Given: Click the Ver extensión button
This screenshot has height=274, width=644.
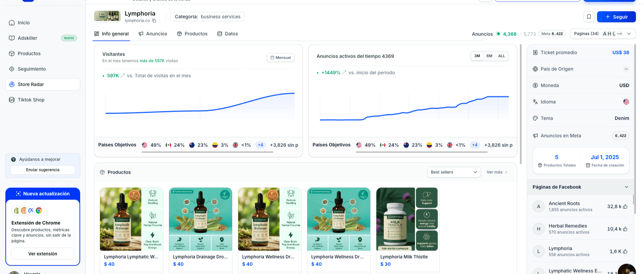Looking at the screenshot, I should point(43,254).
